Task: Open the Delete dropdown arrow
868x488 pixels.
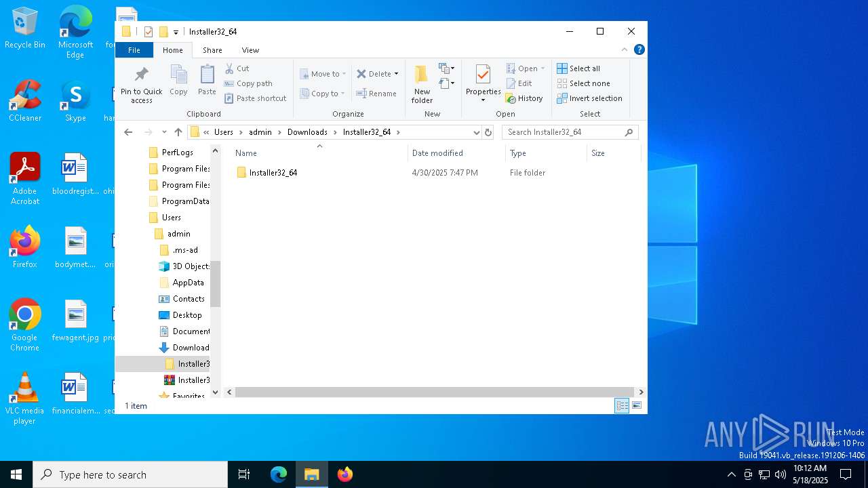Action: [396, 74]
